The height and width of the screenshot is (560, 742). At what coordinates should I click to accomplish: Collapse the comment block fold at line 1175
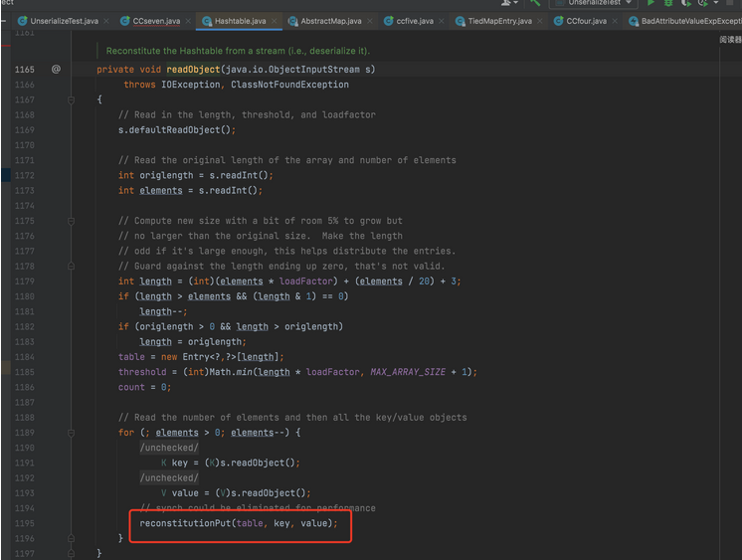[x=71, y=221]
